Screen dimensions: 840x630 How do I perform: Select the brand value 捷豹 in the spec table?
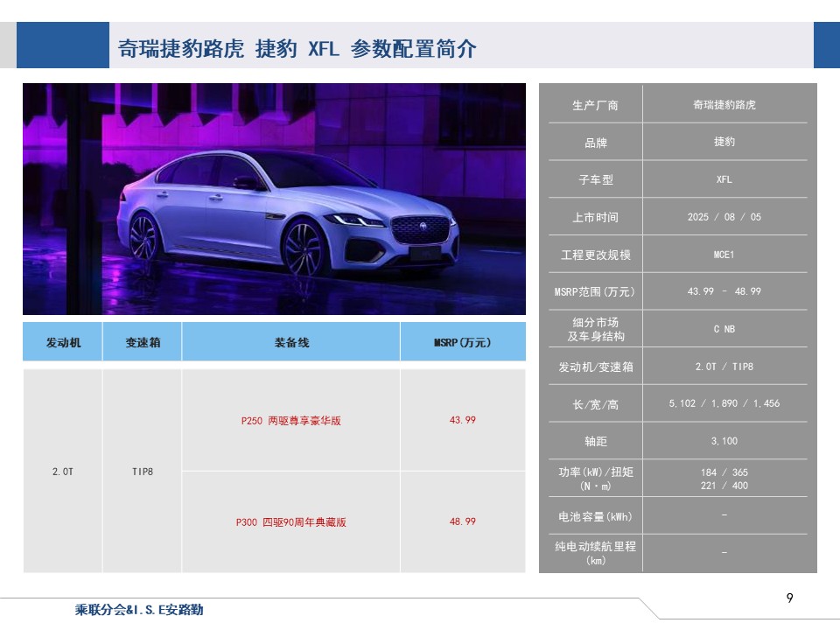coord(724,142)
